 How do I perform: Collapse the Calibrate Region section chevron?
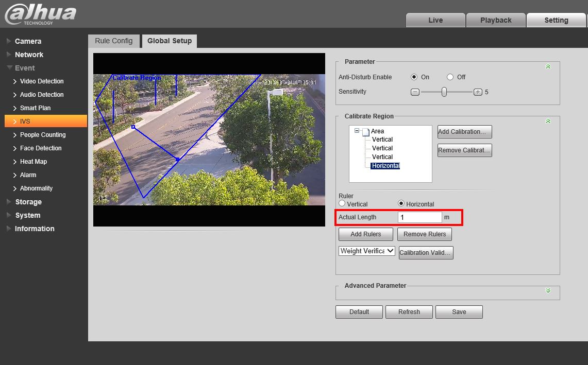[x=548, y=121]
